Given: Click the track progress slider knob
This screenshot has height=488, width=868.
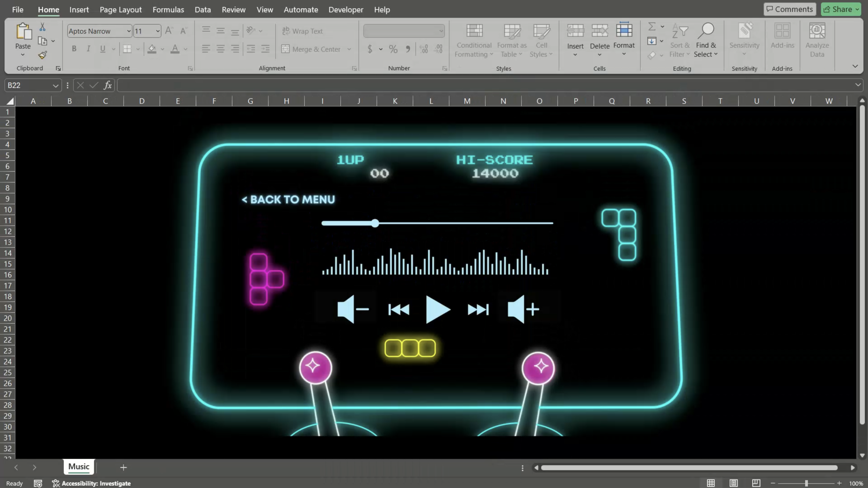Looking at the screenshot, I should pyautogui.click(x=375, y=223).
